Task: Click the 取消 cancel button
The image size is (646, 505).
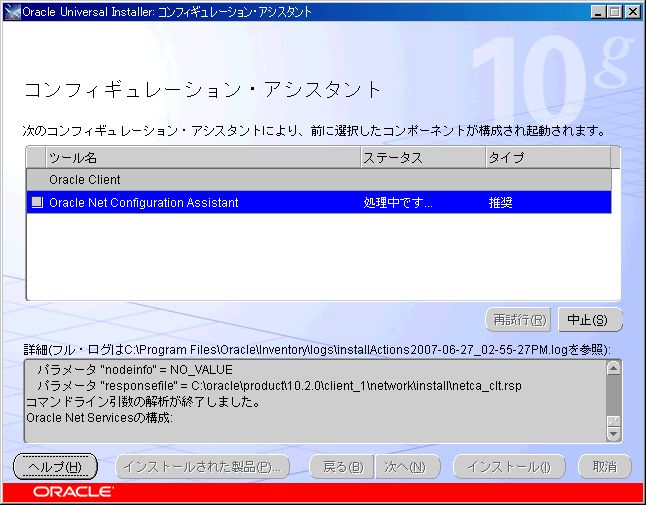Action: tap(605, 466)
